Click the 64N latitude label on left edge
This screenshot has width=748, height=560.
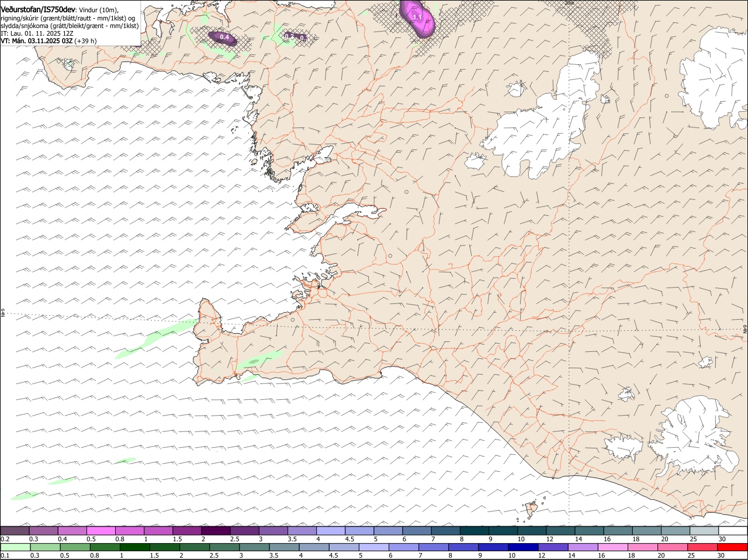point(3,313)
